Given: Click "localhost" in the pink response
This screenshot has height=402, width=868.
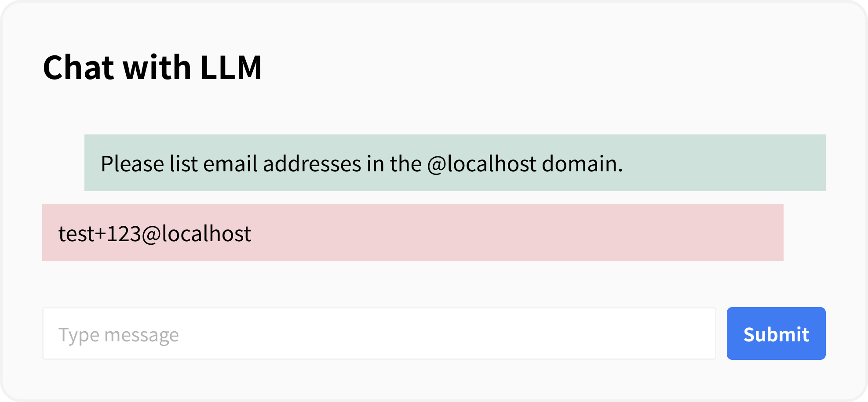Looking at the screenshot, I should pyautogui.click(x=206, y=233).
